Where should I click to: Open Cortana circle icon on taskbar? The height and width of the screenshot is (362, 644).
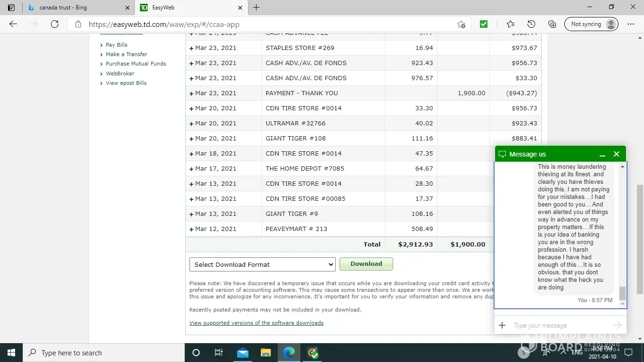point(196,353)
